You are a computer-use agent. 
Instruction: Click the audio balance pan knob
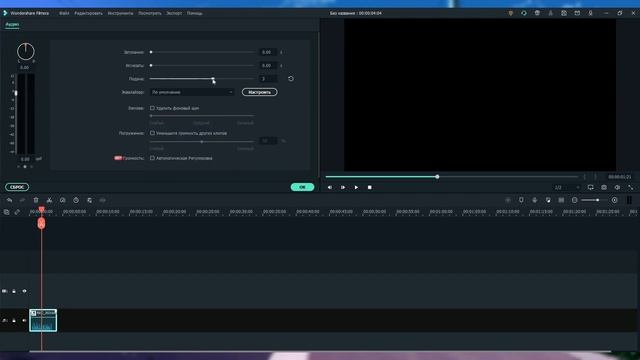click(x=26, y=51)
